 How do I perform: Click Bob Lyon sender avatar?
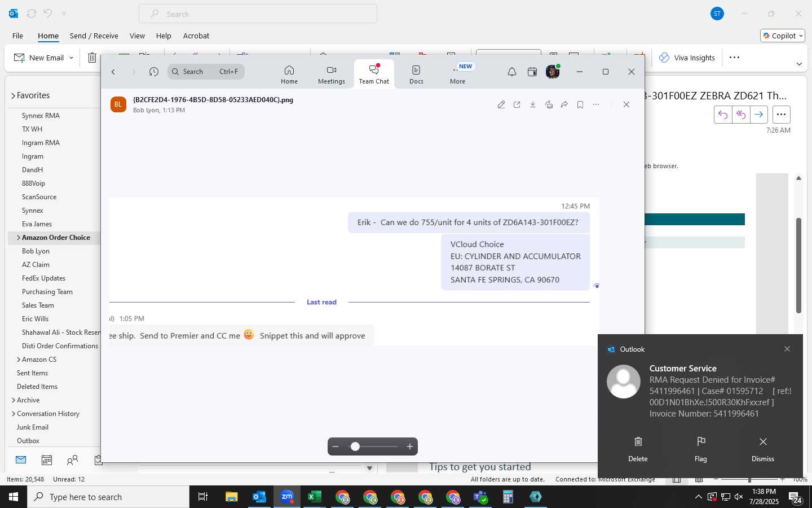[118, 104]
